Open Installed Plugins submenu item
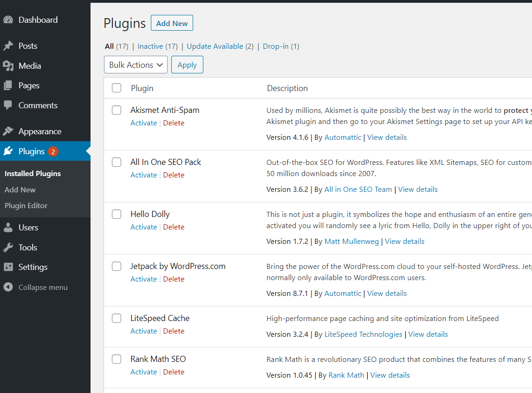The height and width of the screenshot is (393, 532). (x=32, y=173)
